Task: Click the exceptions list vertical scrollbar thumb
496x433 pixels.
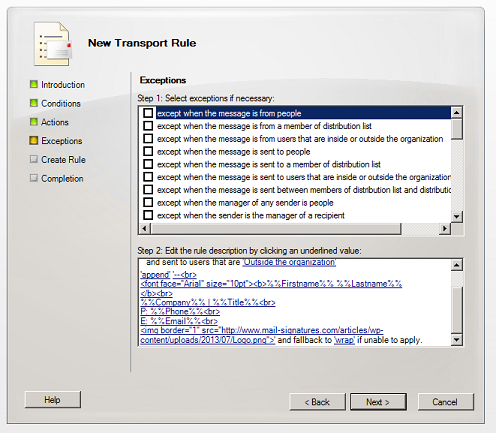Action: tap(456, 129)
